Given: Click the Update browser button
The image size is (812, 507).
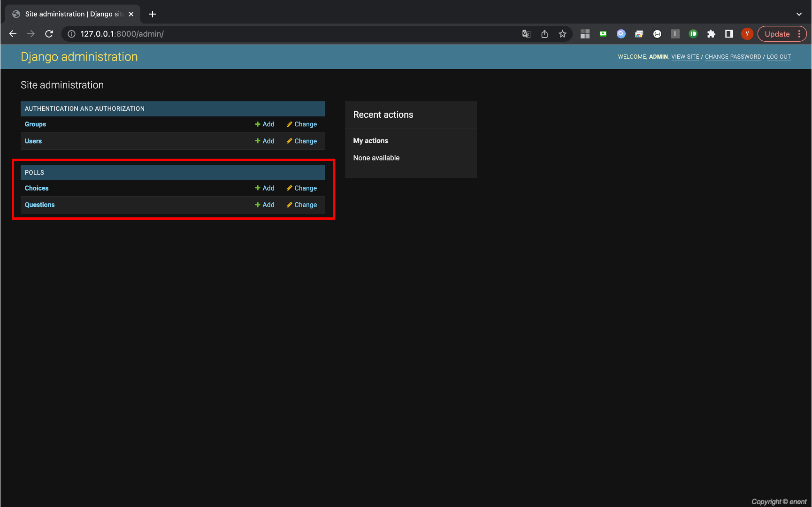Looking at the screenshot, I should tap(777, 34).
